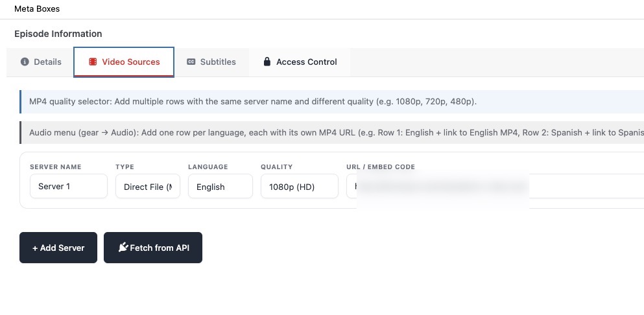Click the Meta Boxes panel header
Viewport: 644px width, 315px height.
click(x=37, y=9)
